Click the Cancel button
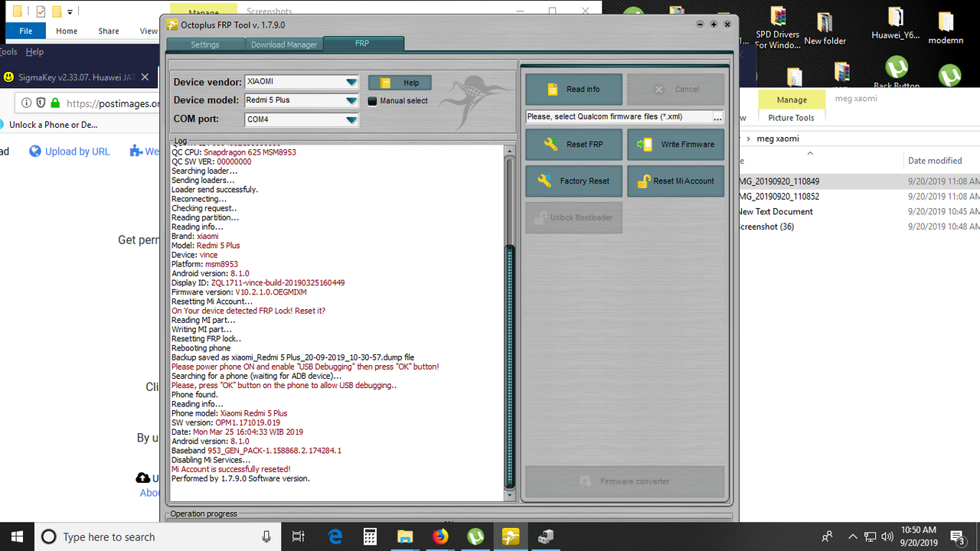The image size is (980, 551). pos(675,89)
